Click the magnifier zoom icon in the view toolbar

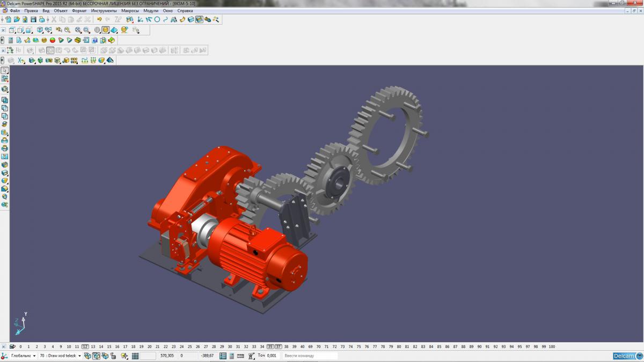coord(67,29)
